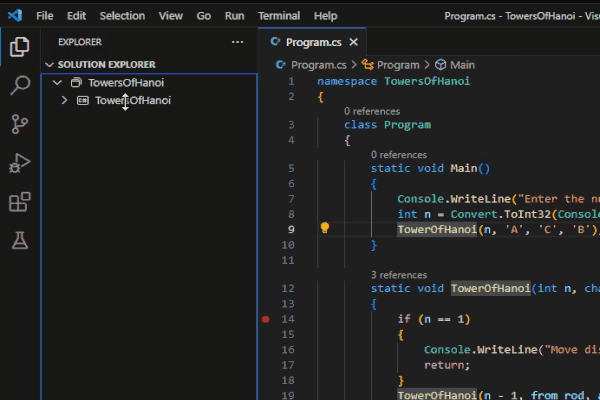Open the Search view icon

[19, 85]
